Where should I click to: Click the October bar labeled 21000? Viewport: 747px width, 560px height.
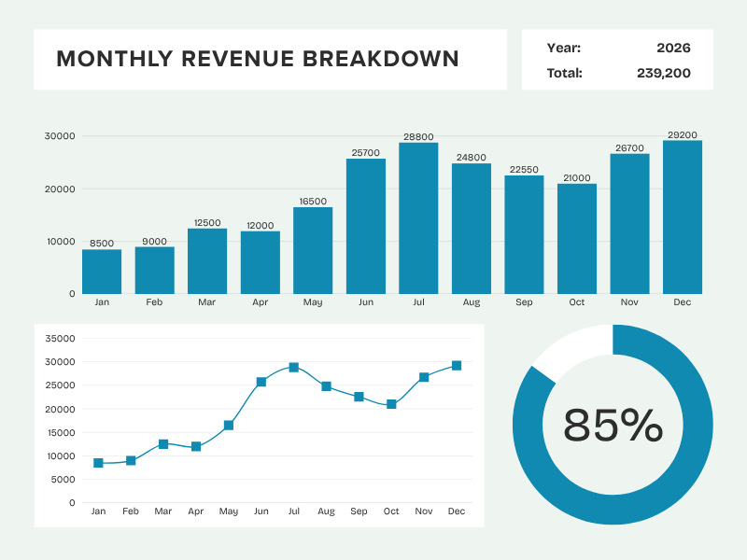pos(577,239)
